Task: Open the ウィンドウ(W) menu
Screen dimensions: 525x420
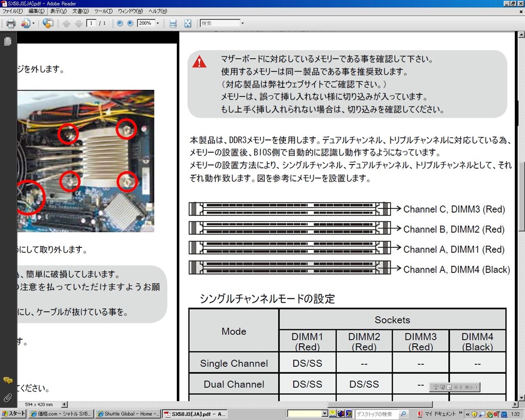Action: (130, 11)
